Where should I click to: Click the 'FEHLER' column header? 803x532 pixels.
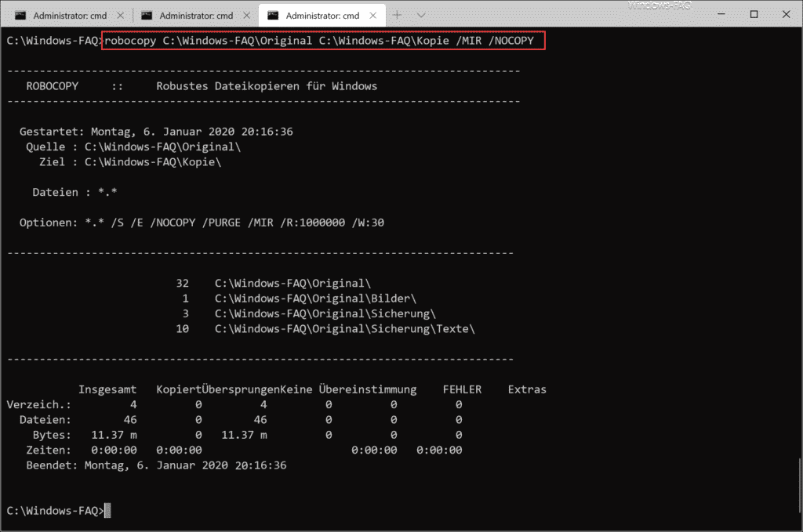[x=462, y=389]
